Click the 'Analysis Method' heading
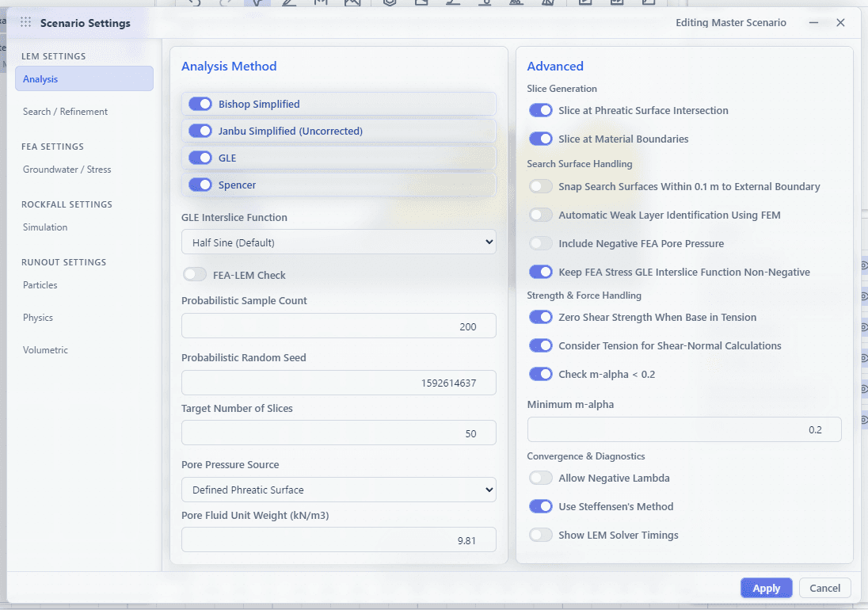 click(x=229, y=66)
